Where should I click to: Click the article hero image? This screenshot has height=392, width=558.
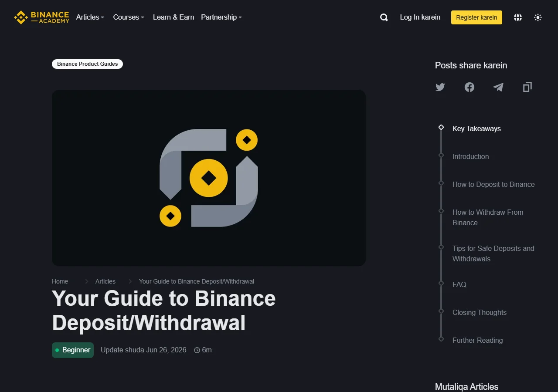pyautogui.click(x=209, y=178)
